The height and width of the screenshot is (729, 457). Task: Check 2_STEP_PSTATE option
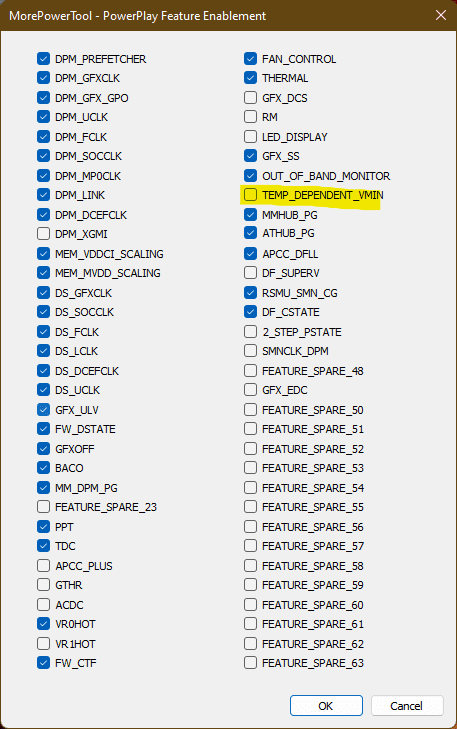(x=250, y=332)
